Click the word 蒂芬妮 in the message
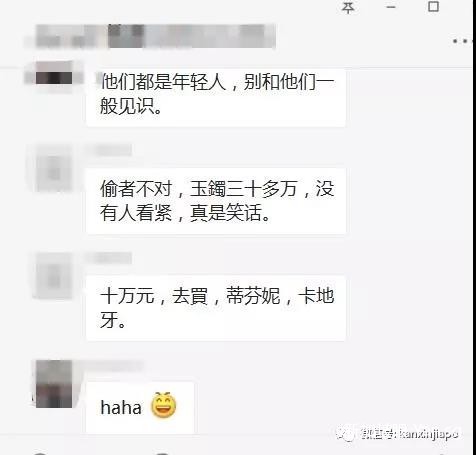 (x=253, y=296)
